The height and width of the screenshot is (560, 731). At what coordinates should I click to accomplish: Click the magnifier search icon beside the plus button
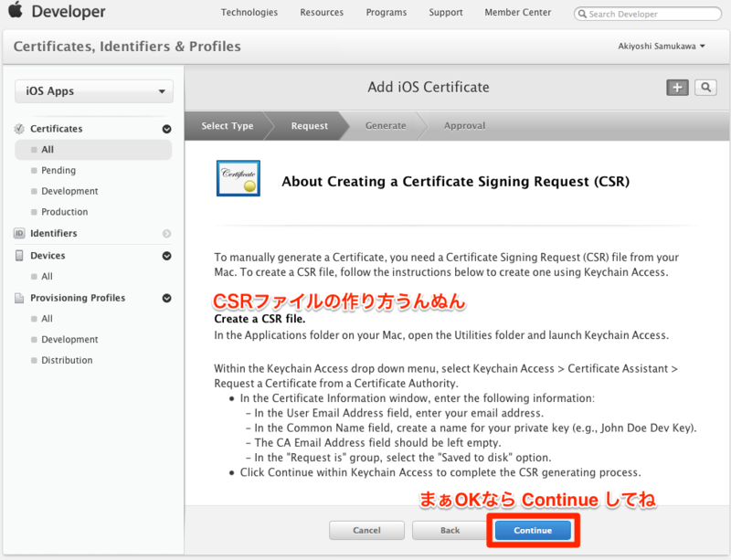click(x=705, y=87)
